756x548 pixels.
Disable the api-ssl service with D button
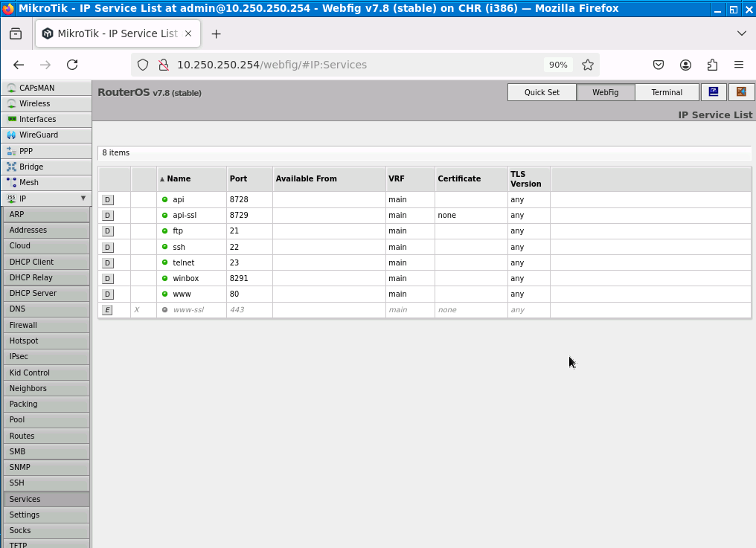click(x=107, y=216)
